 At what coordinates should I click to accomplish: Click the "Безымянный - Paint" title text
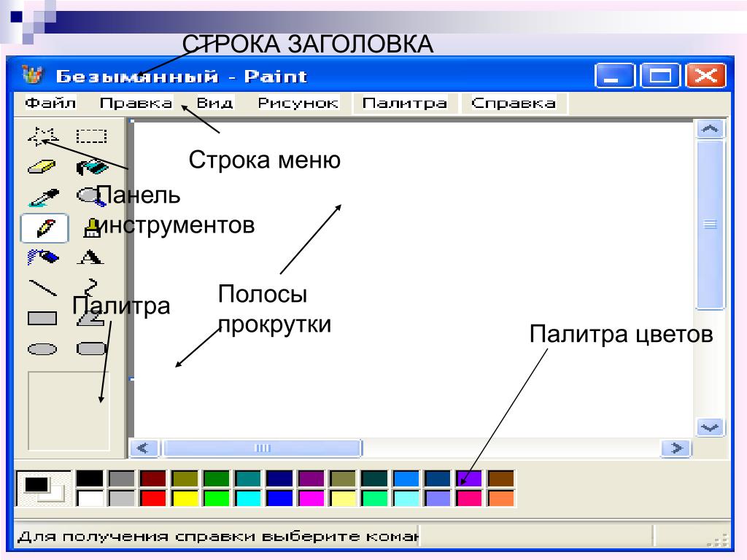coord(182,76)
